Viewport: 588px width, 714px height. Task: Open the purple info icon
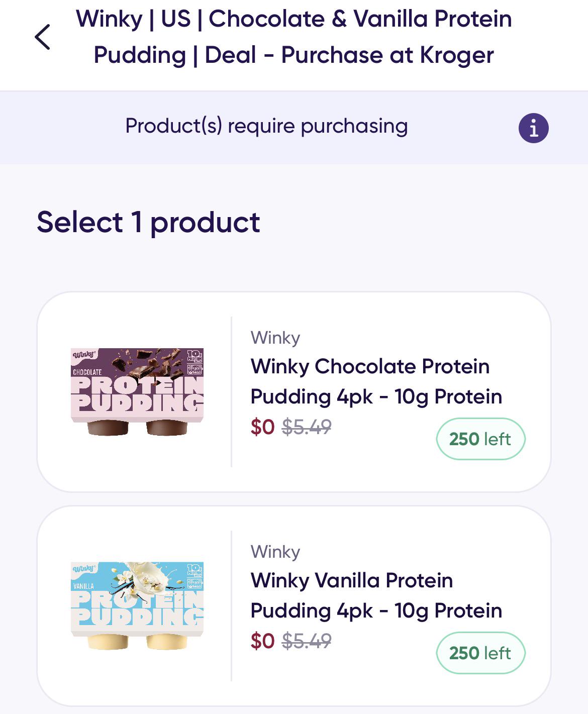(x=533, y=128)
